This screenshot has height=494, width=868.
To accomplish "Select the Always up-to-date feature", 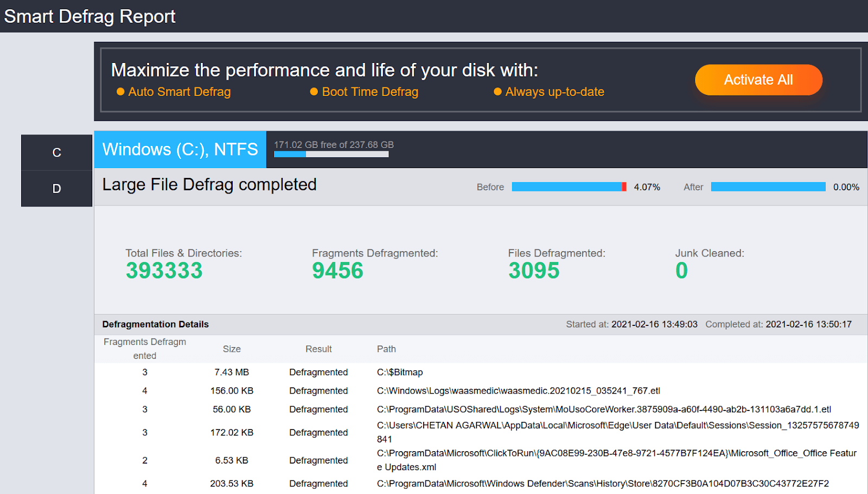I will (554, 92).
